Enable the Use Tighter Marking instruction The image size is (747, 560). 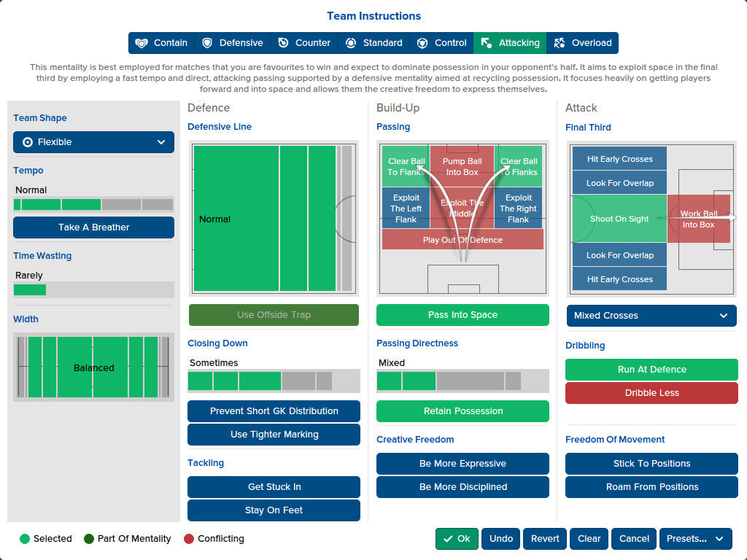[x=274, y=435]
